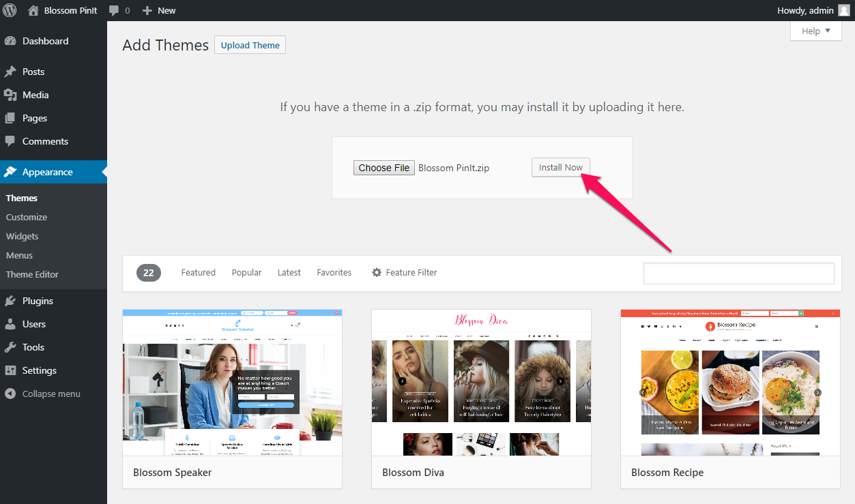Expand the Help panel dropdown
Image resolution: width=855 pixels, height=504 pixels.
click(816, 31)
